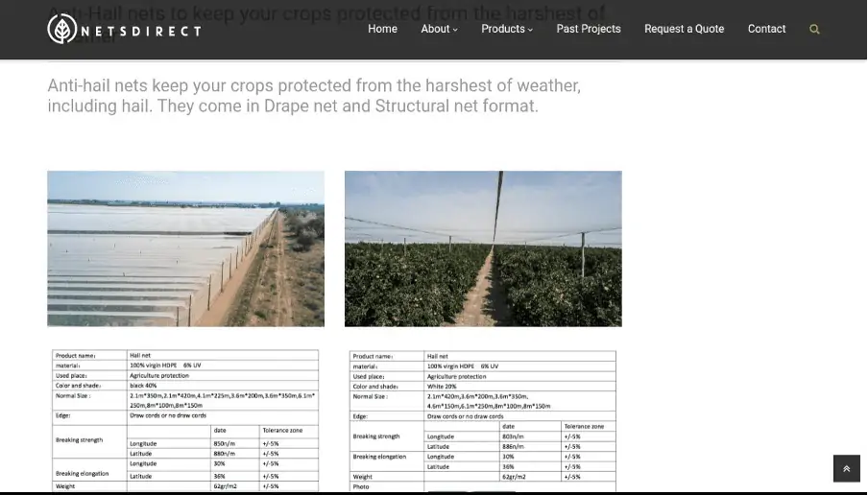Select the 'White 20%' cell text
Viewport: 868px width, 495px height.
(x=442, y=387)
